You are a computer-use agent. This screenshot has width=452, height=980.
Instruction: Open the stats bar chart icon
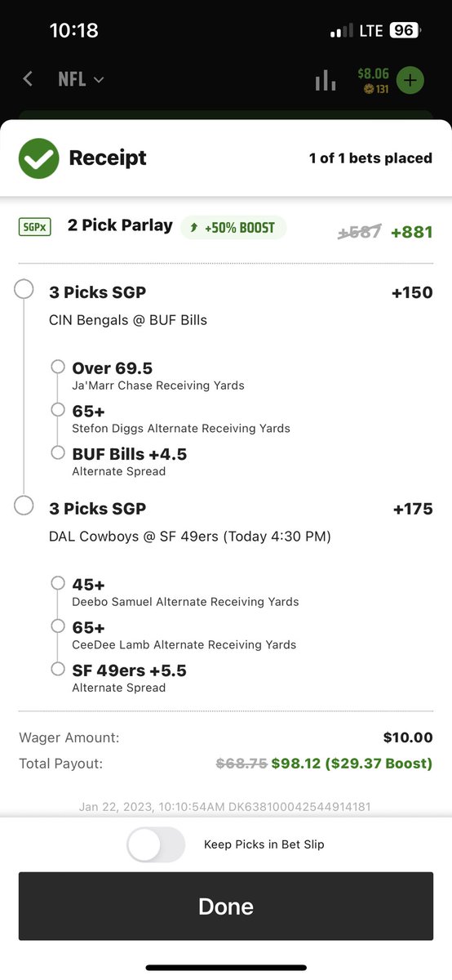[x=326, y=79]
